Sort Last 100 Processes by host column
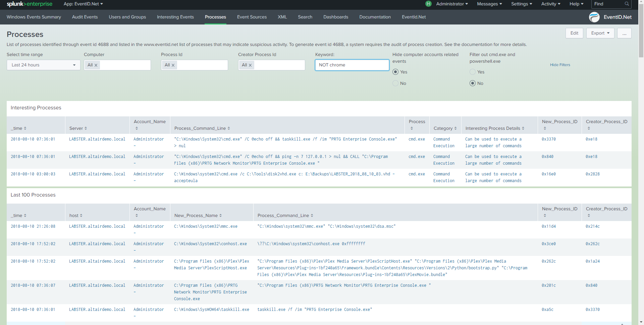The height and width of the screenshot is (325, 644). click(x=76, y=216)
